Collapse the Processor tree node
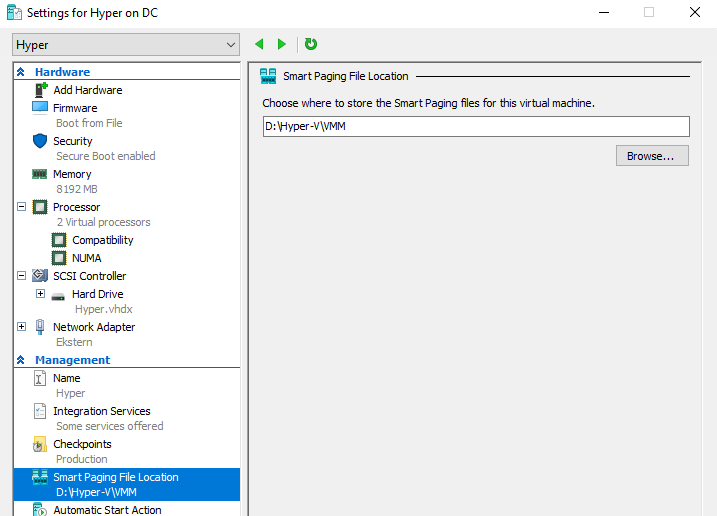The height and width of the screenshot is (516, 717). coord(22,207)
